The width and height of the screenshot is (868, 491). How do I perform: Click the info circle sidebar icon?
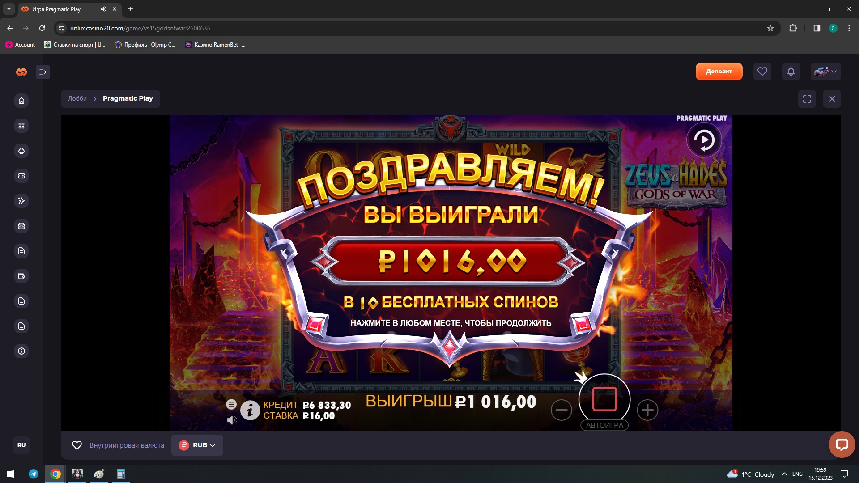pyautogui.click(x=21, y=351)
